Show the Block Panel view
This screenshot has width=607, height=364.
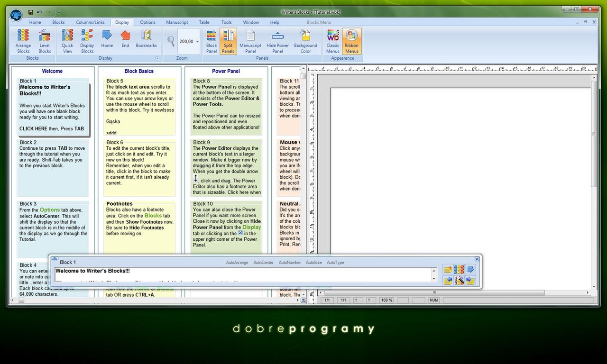pyautogui.click(x=212, y=41)
